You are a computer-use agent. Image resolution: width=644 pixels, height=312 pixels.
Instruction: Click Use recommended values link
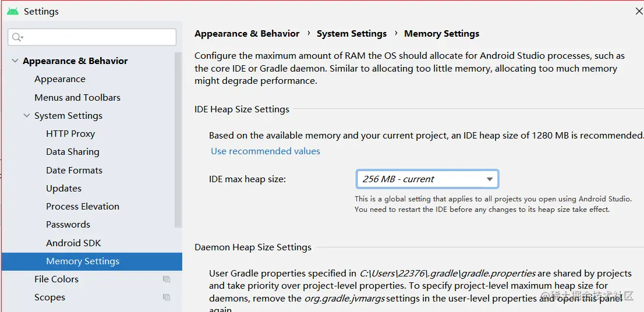coord(266,151)
